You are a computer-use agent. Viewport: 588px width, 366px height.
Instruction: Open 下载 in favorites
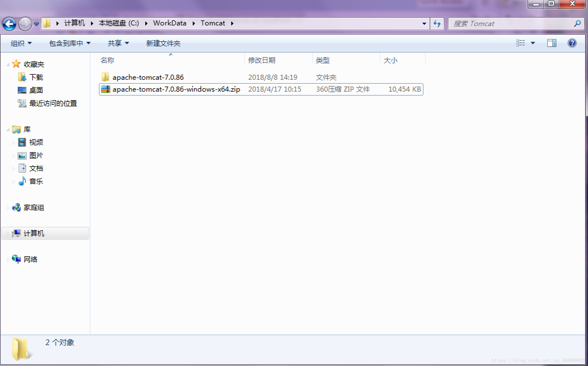tap(36, 77)
